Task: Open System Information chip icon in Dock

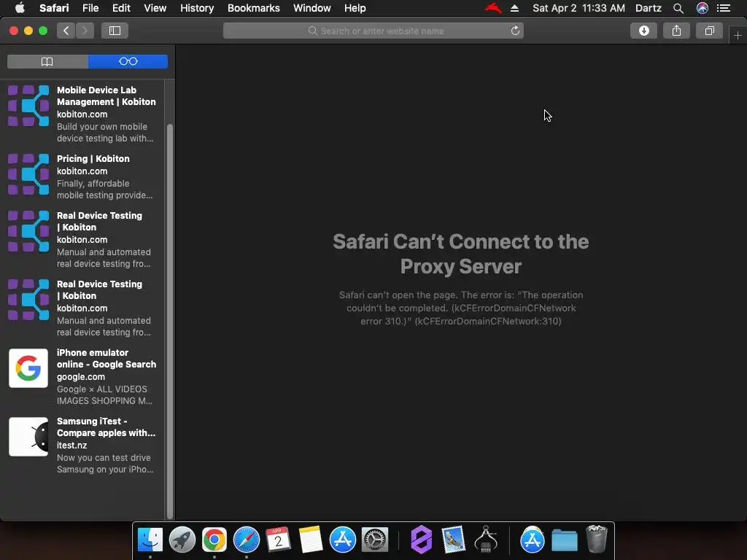Action: click(x=486, y=540)
